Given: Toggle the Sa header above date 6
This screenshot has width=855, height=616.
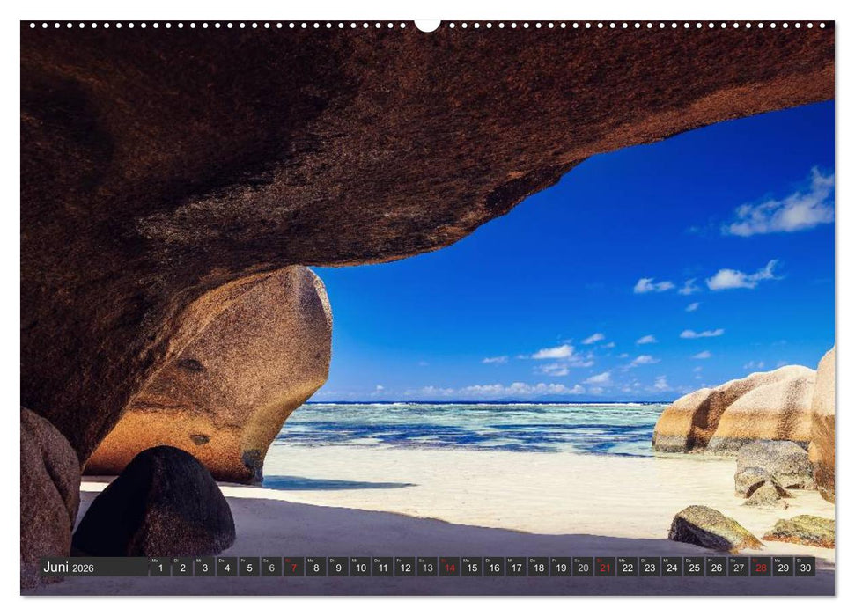Looking at the screenshot, I should pos(265,560).
